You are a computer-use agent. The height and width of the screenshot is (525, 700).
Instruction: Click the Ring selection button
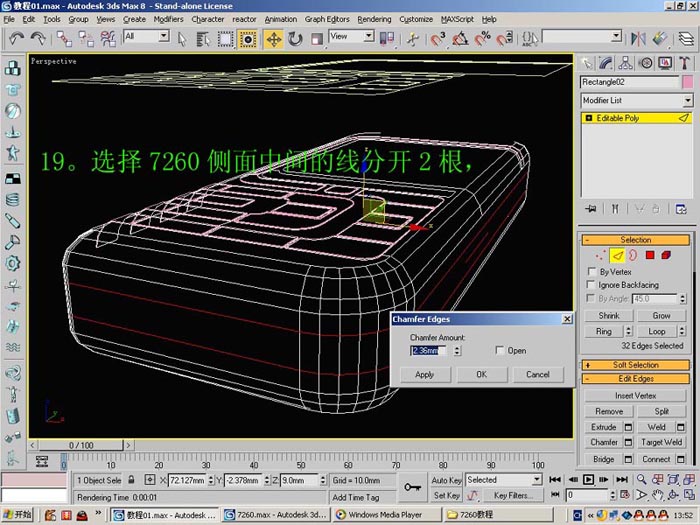coord(604,331)
